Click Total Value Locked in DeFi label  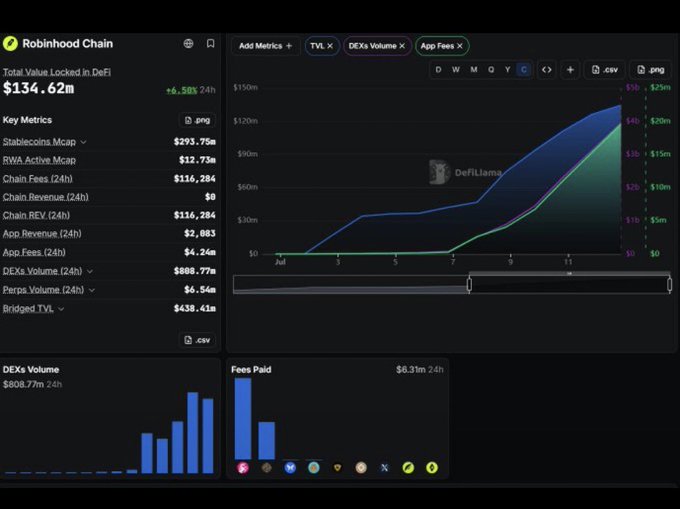[57, 72]
